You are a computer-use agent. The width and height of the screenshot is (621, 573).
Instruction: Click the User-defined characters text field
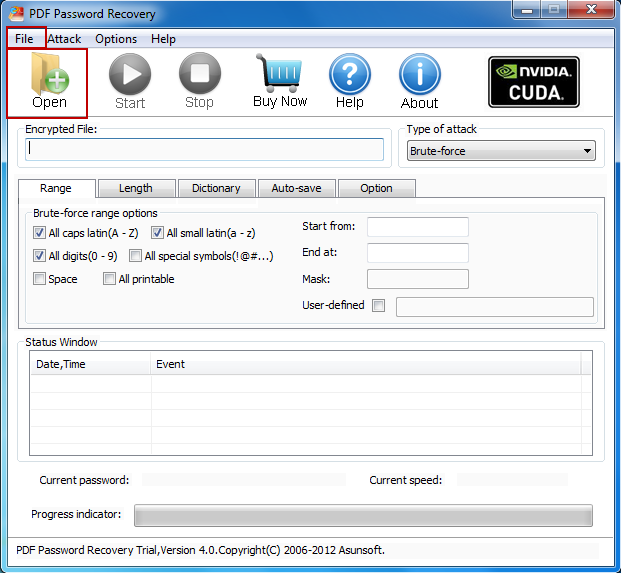pos(495,307)
